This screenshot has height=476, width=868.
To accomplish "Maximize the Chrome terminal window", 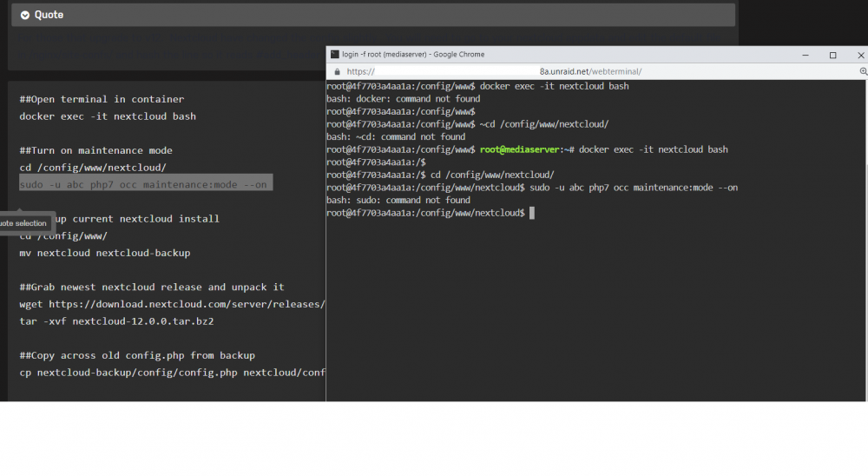I will [x=832, y=55].
